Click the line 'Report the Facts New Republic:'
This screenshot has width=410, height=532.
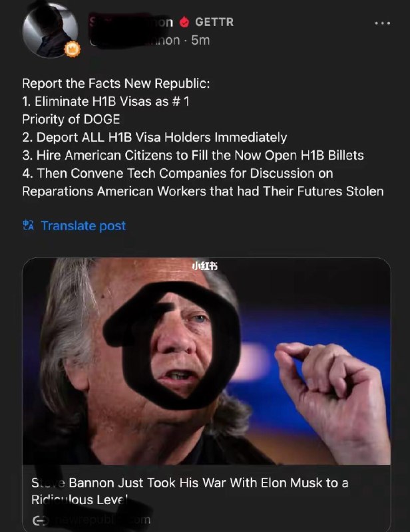(116, 84)
